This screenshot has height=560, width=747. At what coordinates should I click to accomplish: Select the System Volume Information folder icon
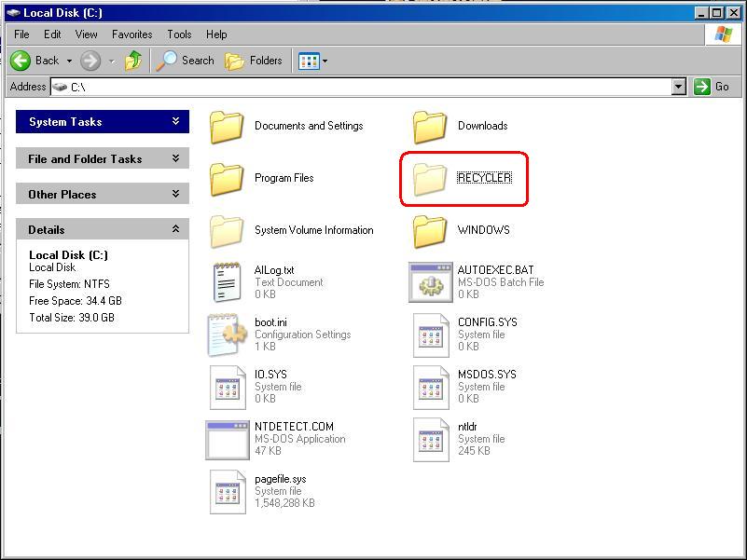(x=227, y=231)
